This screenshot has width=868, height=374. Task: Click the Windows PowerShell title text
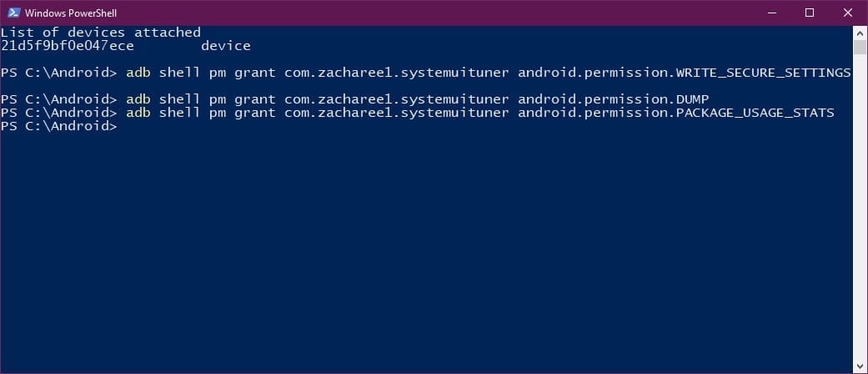71,13
